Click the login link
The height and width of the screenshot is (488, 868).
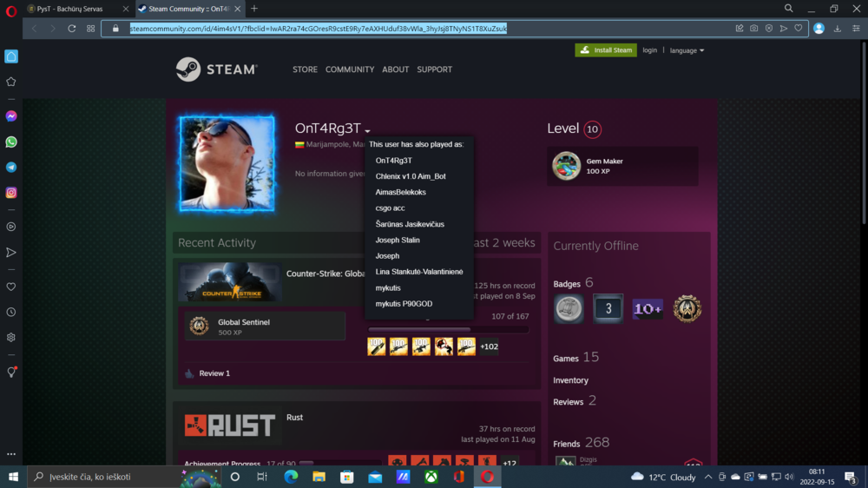[x=649, y=50]
